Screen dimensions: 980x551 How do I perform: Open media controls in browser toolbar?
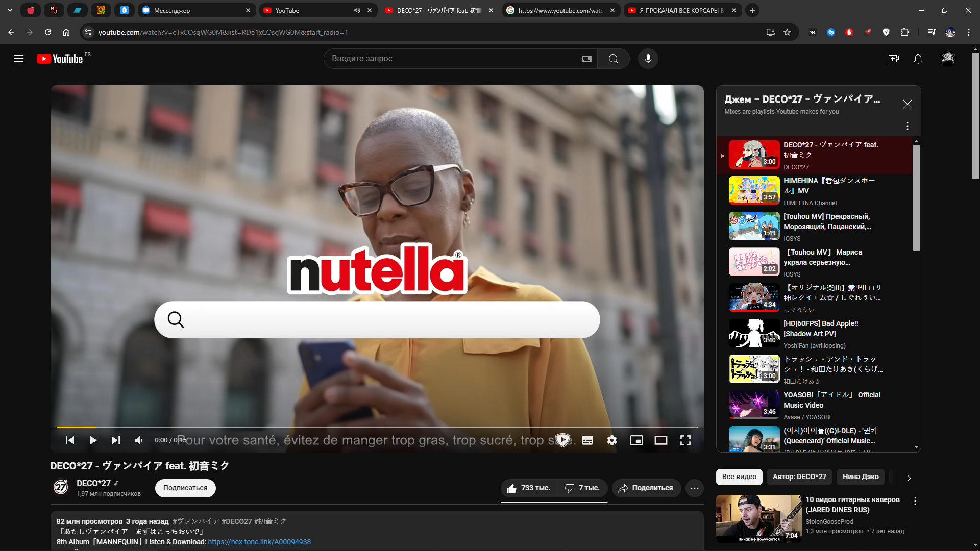pos(932,32)
